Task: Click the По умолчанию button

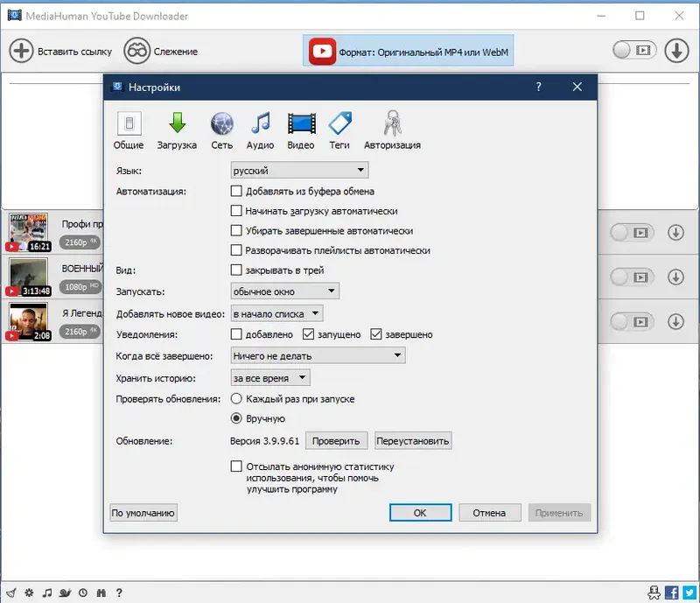Action: click(x=143, y=513)
